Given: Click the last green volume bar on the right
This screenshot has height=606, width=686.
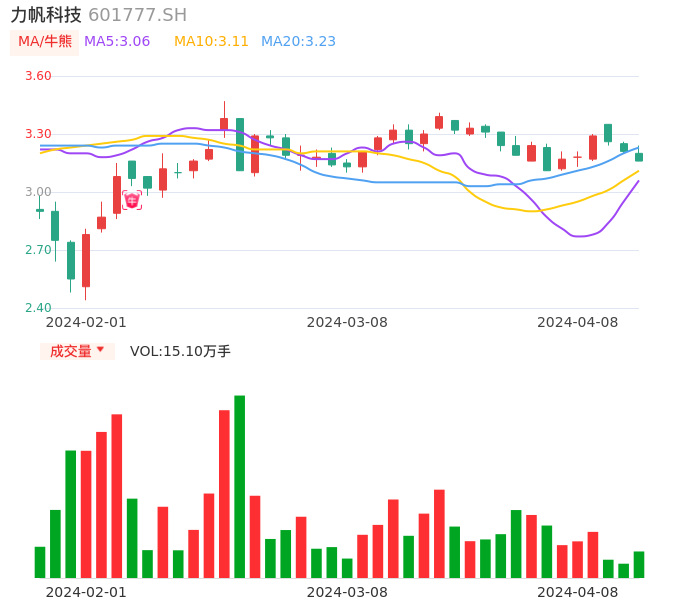Looking at the screenshot, I should pos(639,564).
